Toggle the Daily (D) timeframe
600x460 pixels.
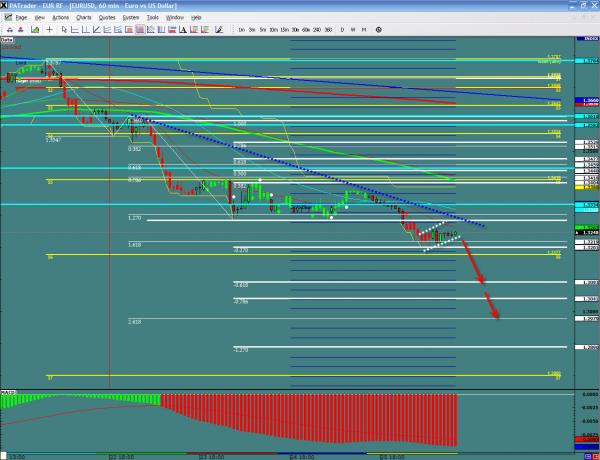[342, 30]
